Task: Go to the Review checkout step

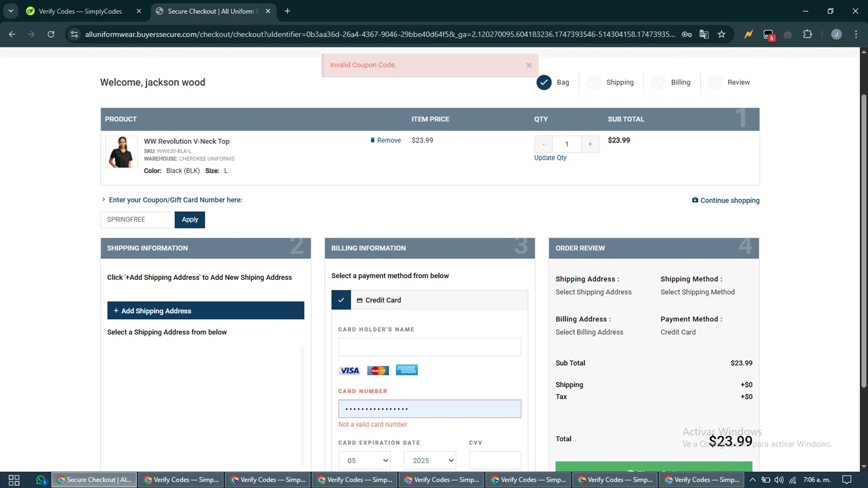Action: click(729, 83)
